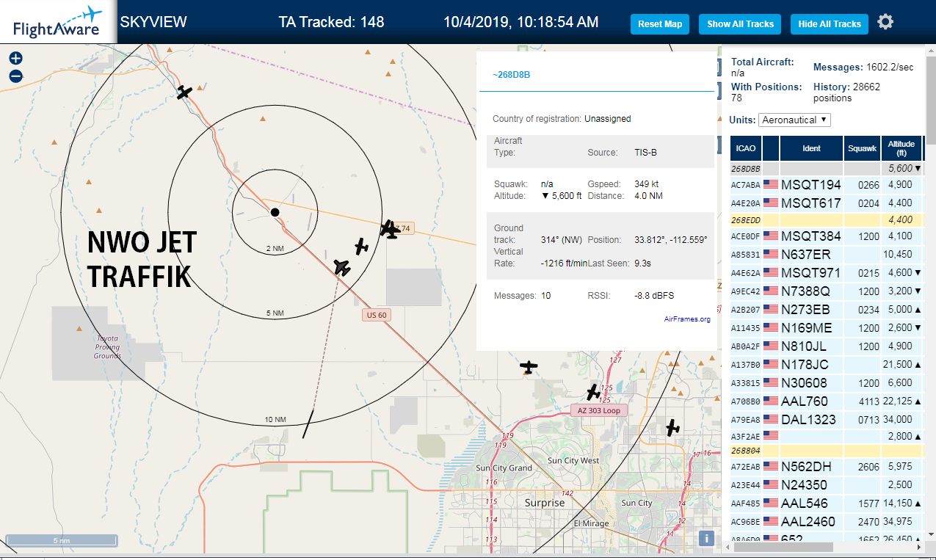Select aircraft icon east of AZ 303 Loop
This screenshot has height=560, width=936.
pos(672,427)
